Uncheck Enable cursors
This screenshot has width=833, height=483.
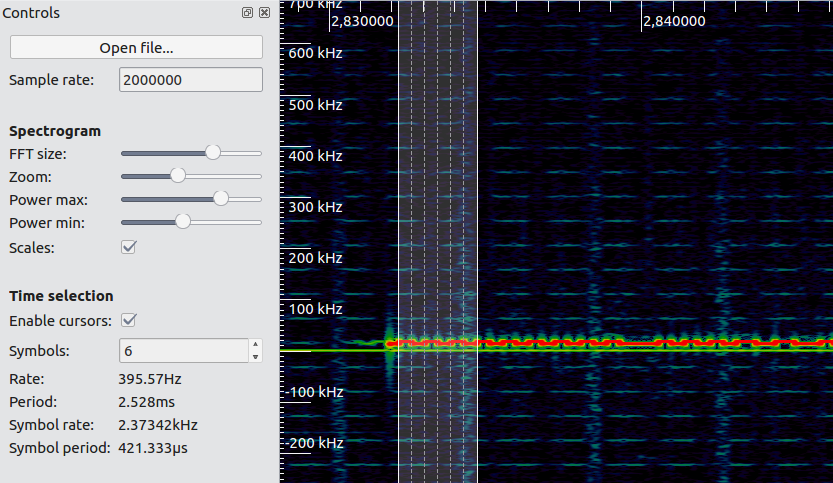pyautogui.click(x=129, y=320)
